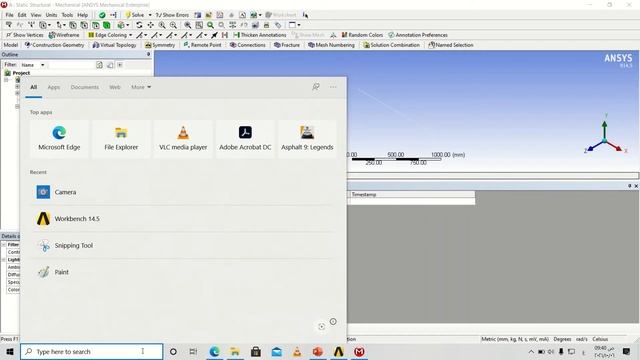Switch to Documents tab in search panel
This screenshot has height=360, width=640.
[84, 87]
